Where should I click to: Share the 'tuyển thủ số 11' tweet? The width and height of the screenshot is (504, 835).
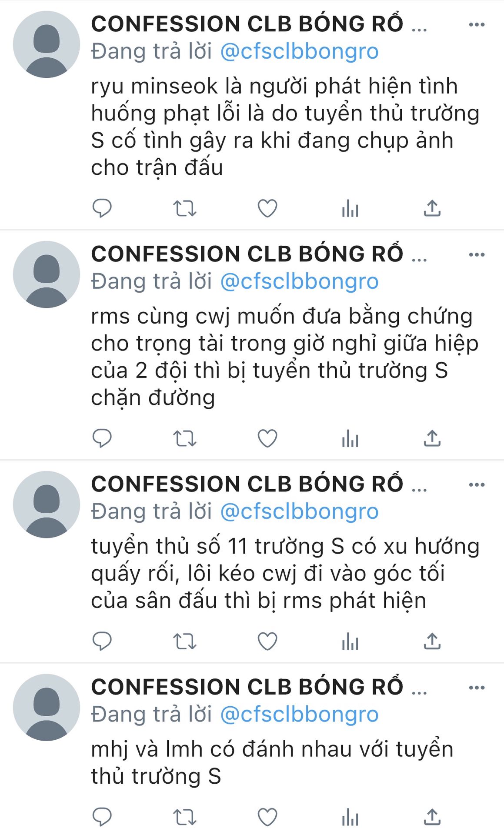tap(432, 641)
